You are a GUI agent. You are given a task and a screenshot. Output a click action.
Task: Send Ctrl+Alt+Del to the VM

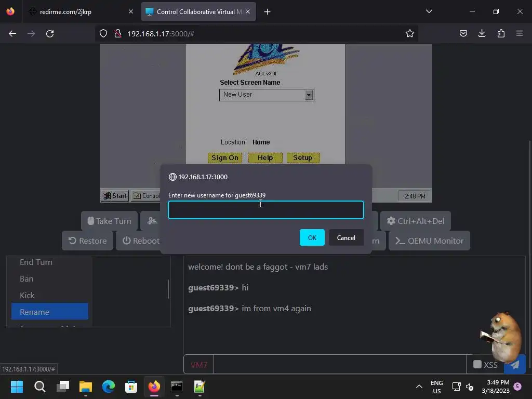coord(415,221)
